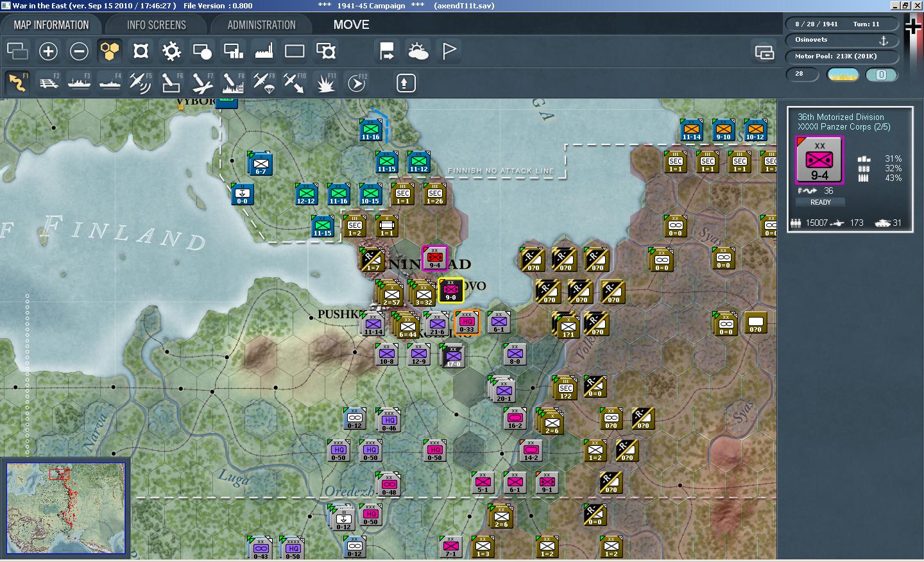924x562 pixels.
Task: Select the F2 Rail Move mode
Action: tap(48, 83)
